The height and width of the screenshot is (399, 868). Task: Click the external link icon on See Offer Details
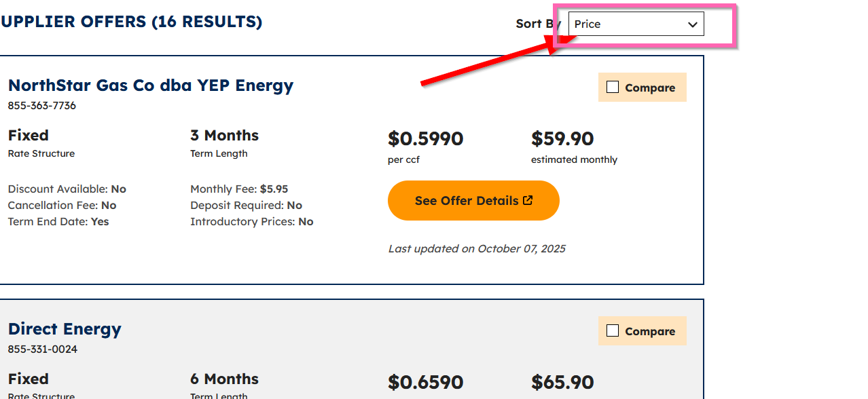(527, 199)
